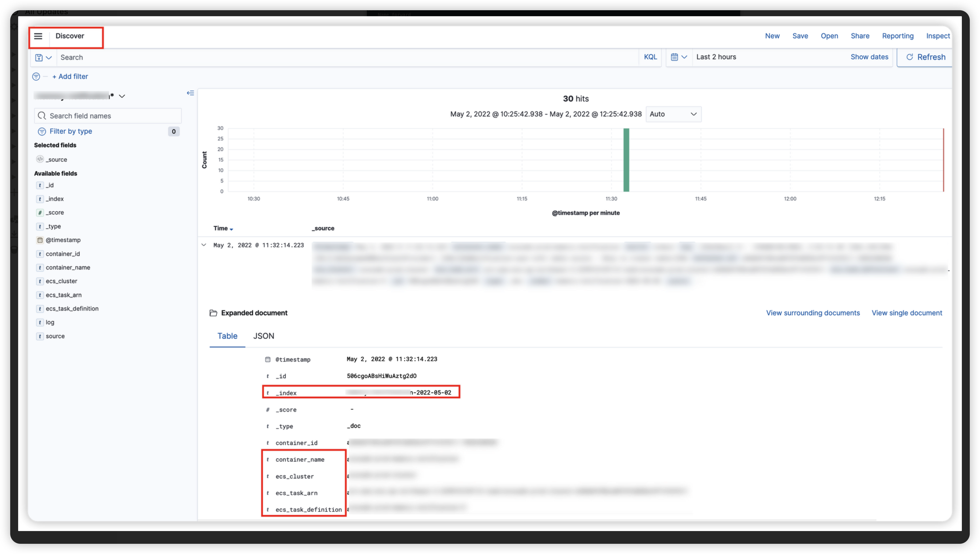Viewport: 980px width, 554px height.
Task: Collapse the expanded document row chevron
Action: tap(204, 245)
